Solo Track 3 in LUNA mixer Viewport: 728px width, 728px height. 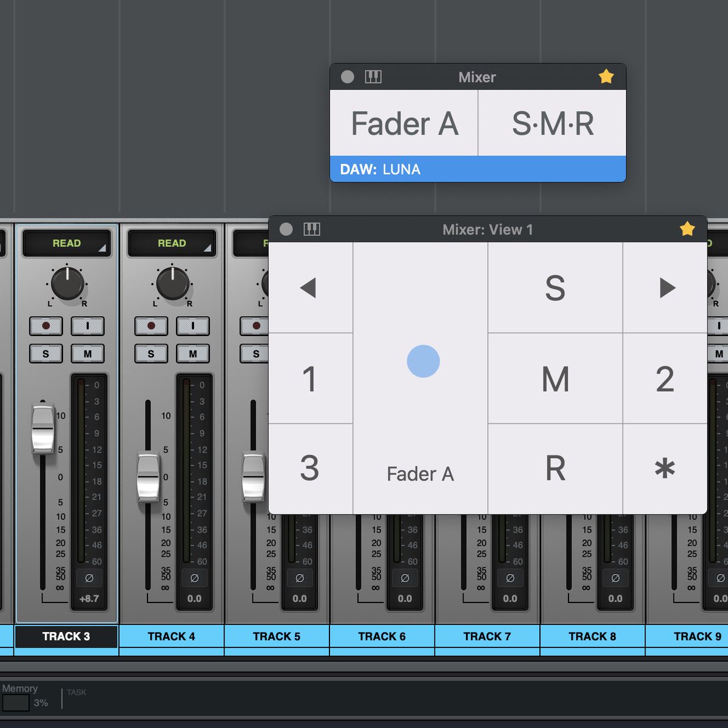[46, 354]
